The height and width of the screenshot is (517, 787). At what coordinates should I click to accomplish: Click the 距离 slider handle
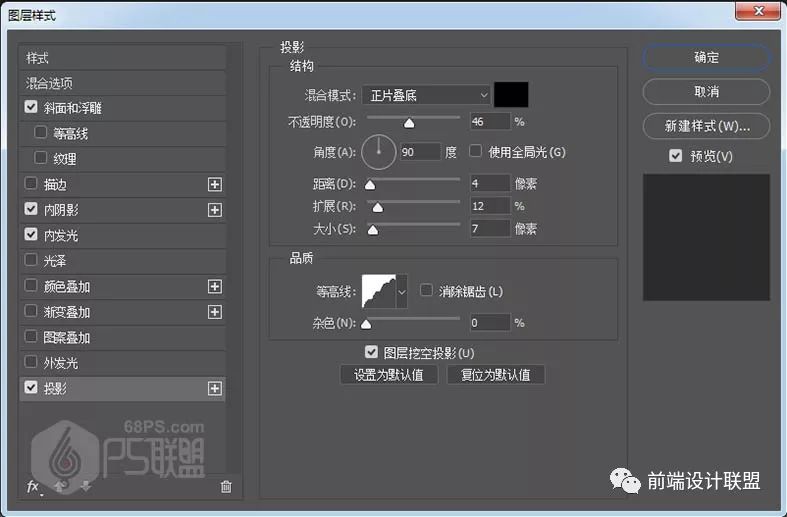[370, 185]
